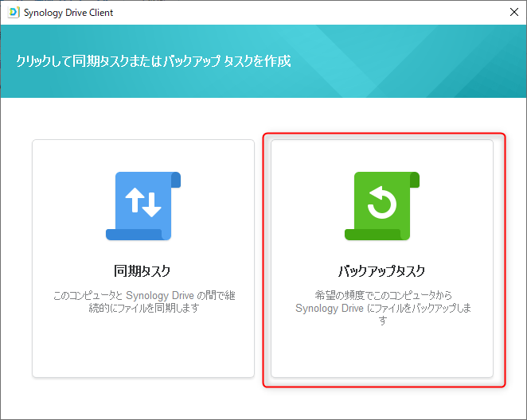This screenshot has height=420, width=527.
Task: Select the 同期タスク heading text
Action: tap(142, 270)
